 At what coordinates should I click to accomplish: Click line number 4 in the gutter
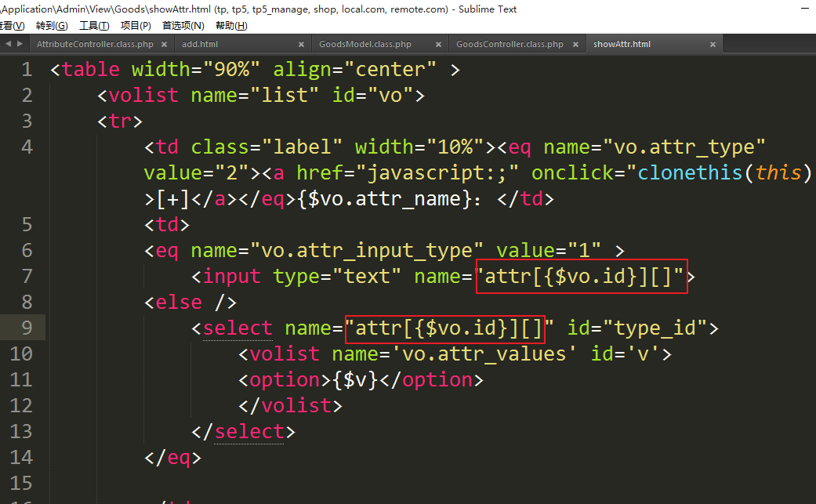(x=27, y=147)
